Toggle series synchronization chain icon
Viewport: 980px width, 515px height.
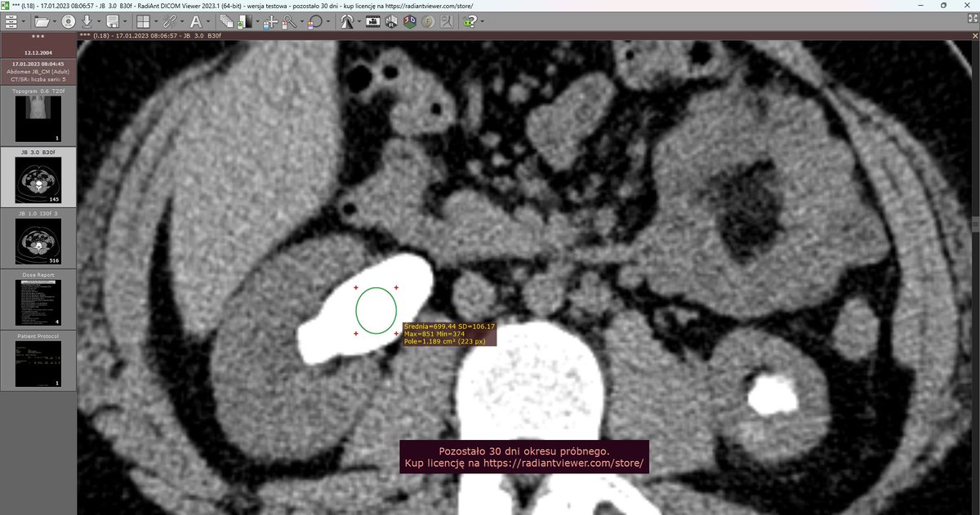168,21
